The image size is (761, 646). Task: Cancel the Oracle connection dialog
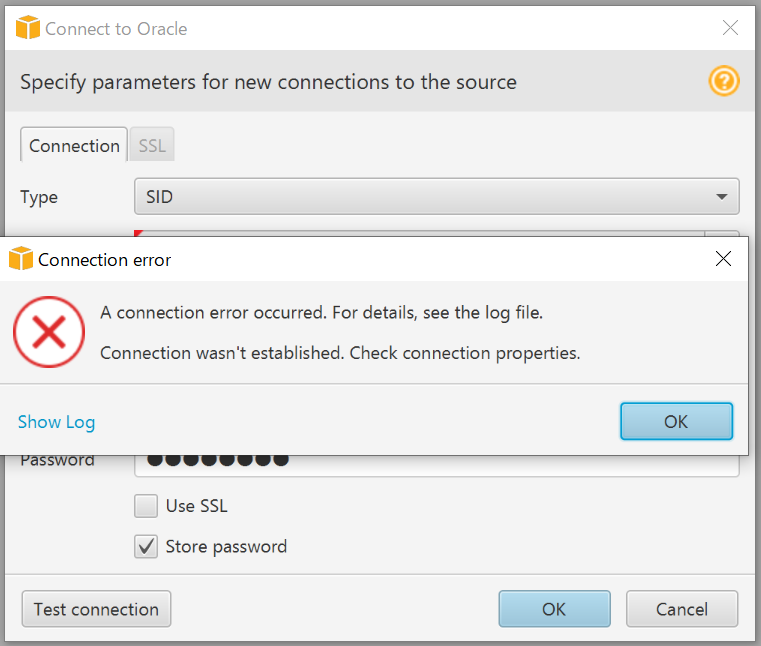682,609
